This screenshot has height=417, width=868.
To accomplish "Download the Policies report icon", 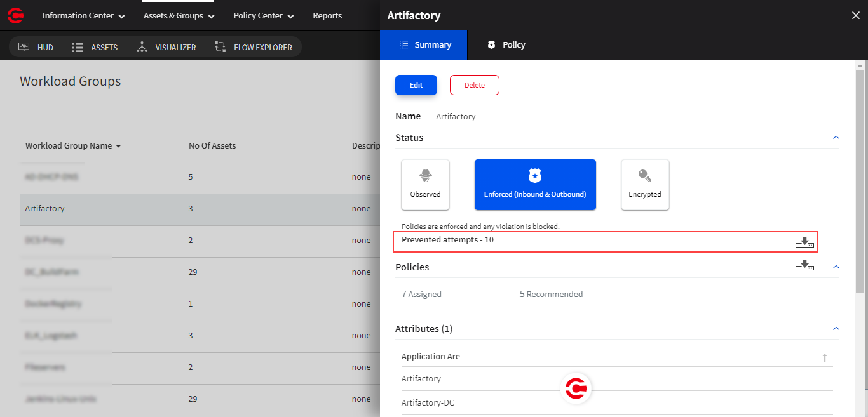I will (x=804, y=265).
